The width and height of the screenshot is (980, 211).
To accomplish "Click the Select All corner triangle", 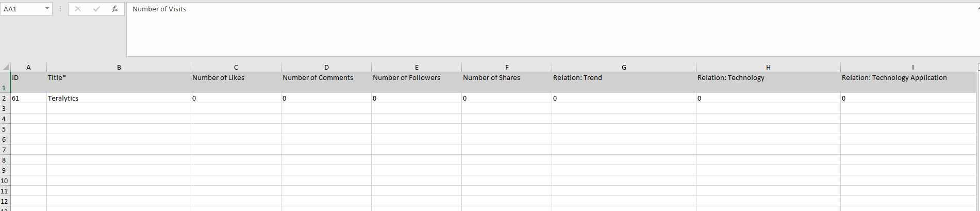I will click(6, 68).
